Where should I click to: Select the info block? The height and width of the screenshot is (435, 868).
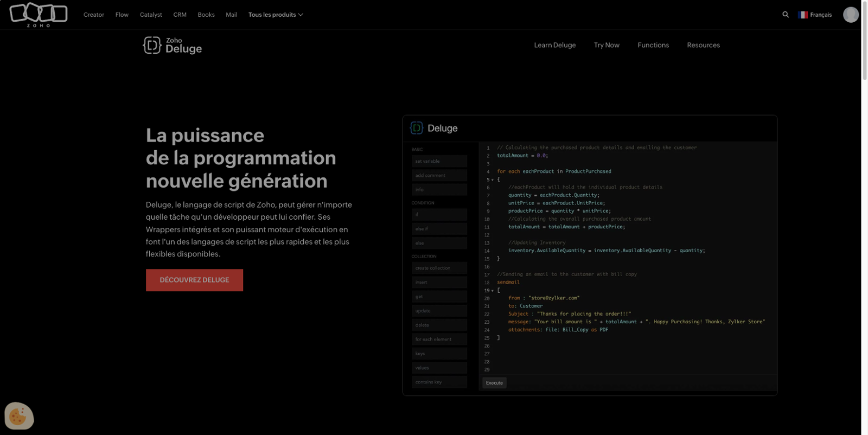[x=439, y=189]
